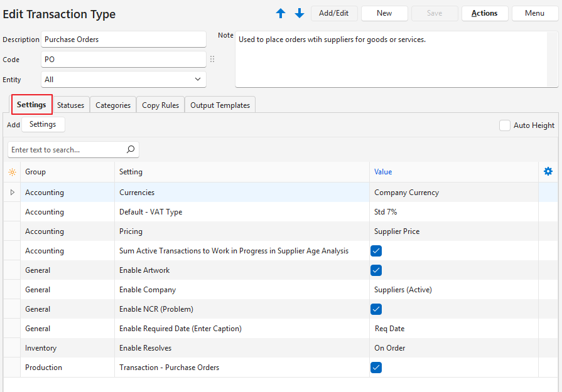The width and height of the screenshot is (562, 392).
Task: Click the Add/Edit button
Action: [x=333, y=13]
